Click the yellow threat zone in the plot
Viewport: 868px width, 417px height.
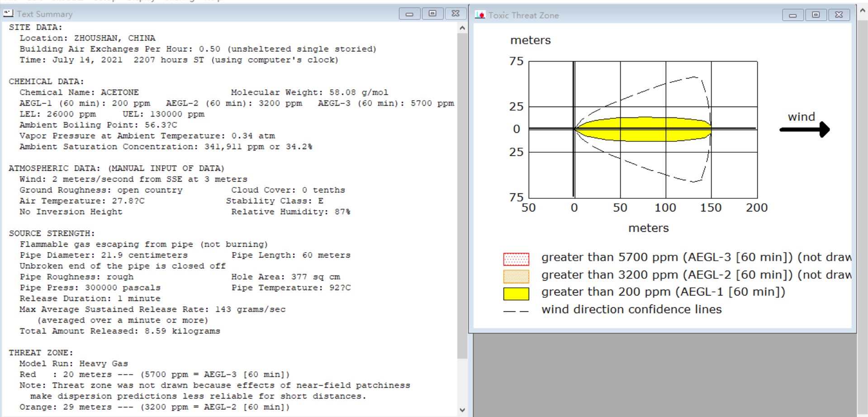point(643,129)
